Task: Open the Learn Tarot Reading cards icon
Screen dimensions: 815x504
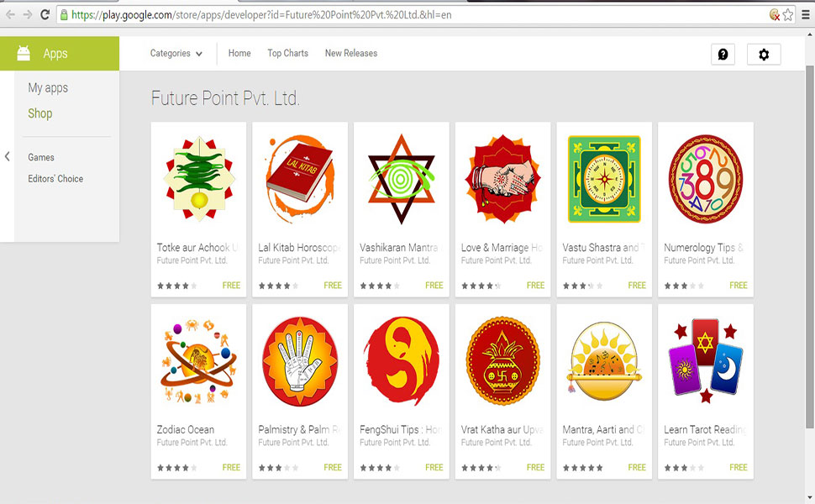Action: (705, 361)
